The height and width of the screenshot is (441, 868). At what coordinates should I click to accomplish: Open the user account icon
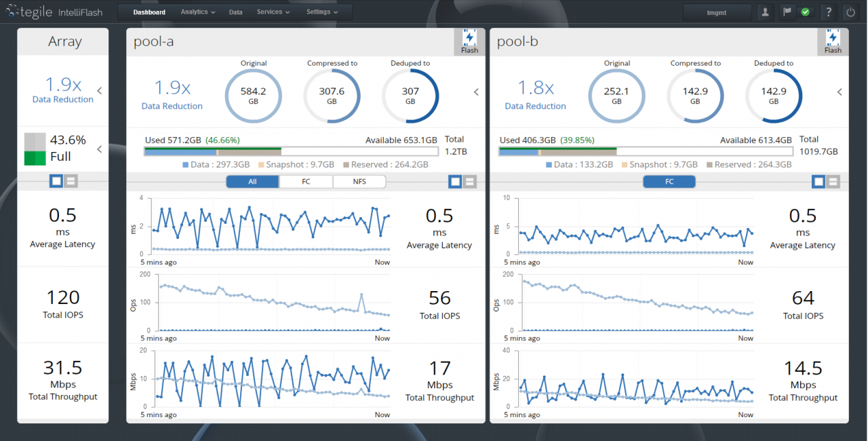pyautogui.click(x=765, y=12)
